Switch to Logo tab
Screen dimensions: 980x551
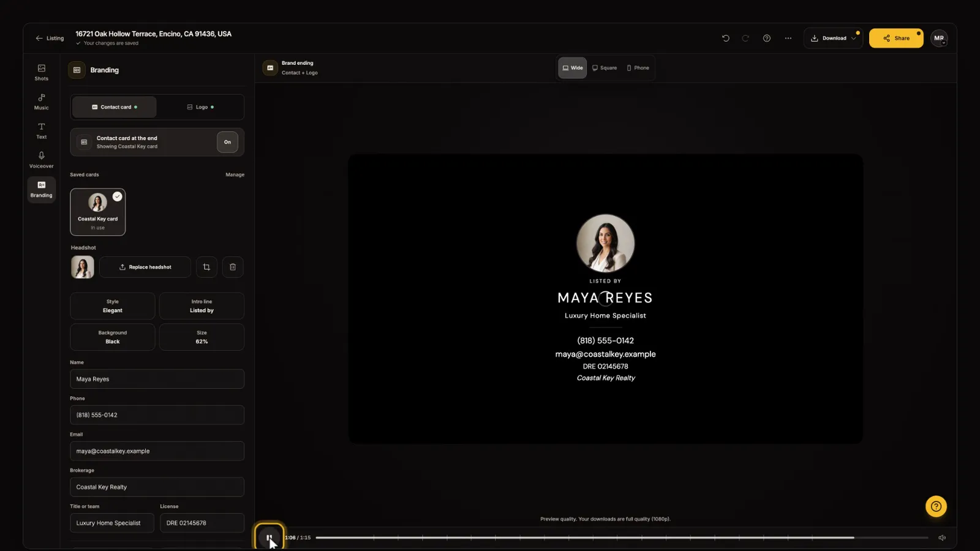[200, 107]
